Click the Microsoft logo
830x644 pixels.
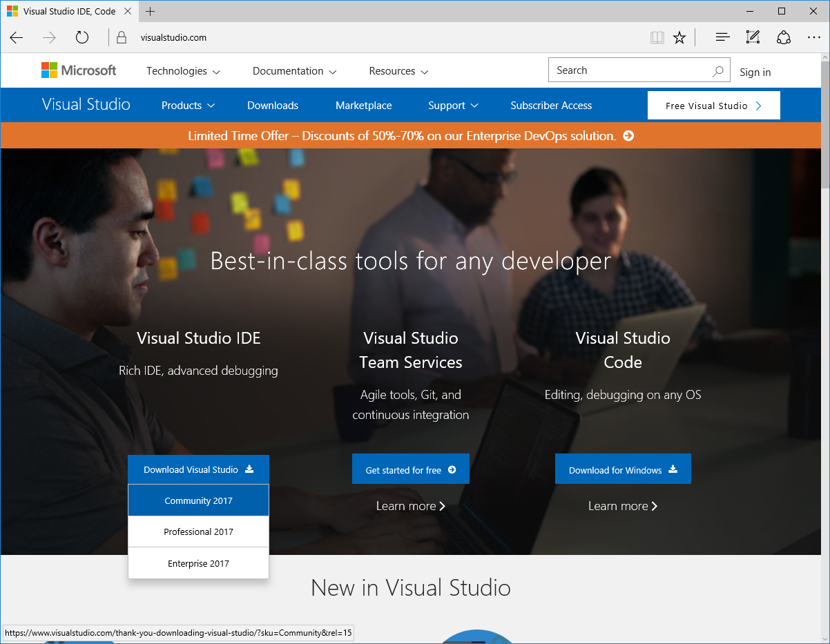click(79, 70)
